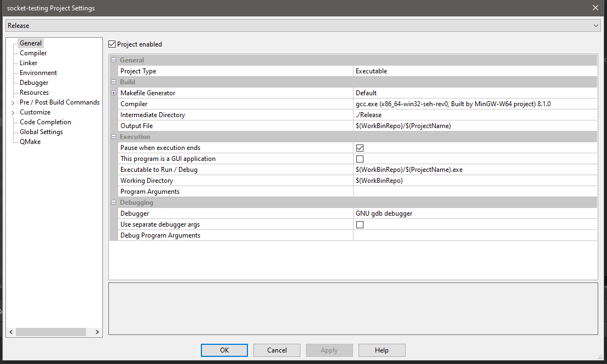Expand the Makefile Generator row
The height and width of the screenshot is (364, 607).
(x=113, y=93)
